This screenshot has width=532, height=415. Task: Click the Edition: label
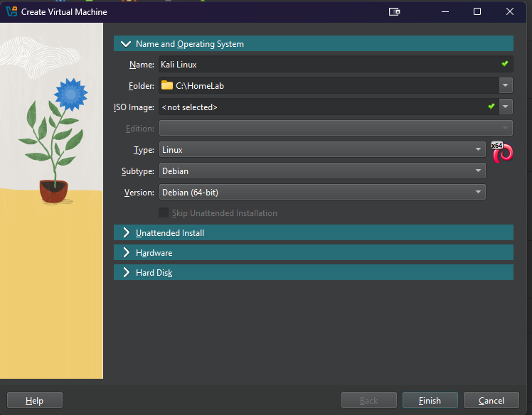point(140,129)
